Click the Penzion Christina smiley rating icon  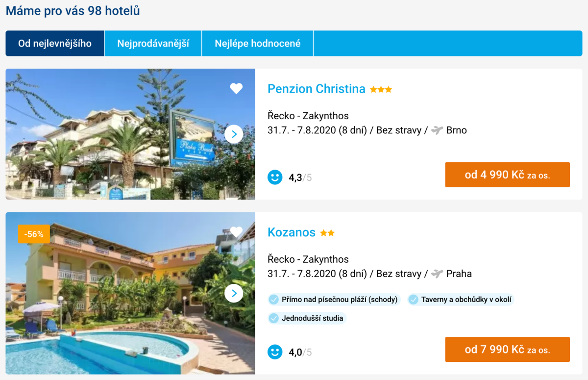click(x=275, y=177)
